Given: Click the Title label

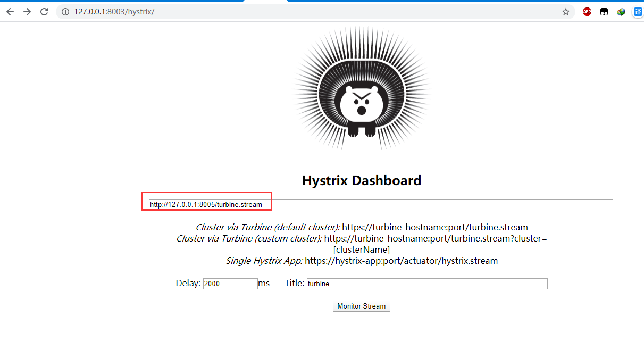Looking at the screenshot, I should [x=295, y=283].
